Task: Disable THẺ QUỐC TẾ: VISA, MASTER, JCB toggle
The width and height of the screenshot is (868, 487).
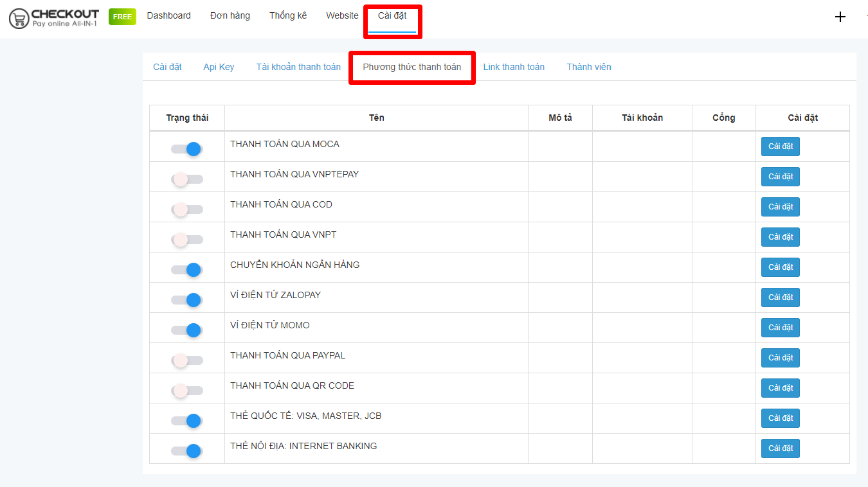Action: 186,421
